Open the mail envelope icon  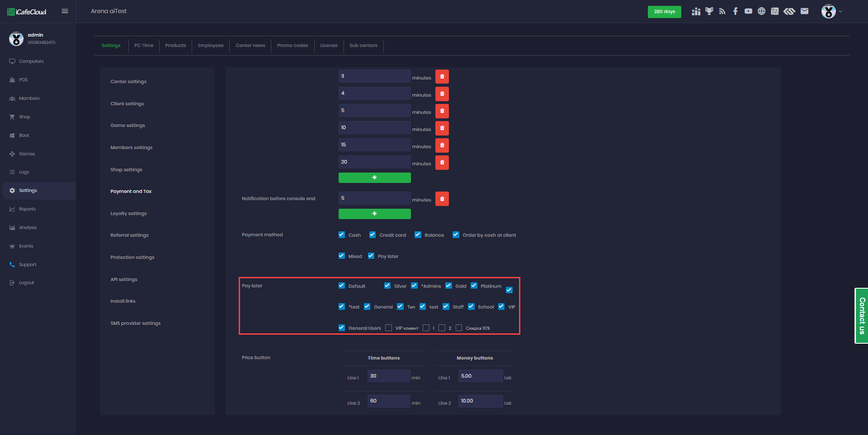click(x=804, y=11)
